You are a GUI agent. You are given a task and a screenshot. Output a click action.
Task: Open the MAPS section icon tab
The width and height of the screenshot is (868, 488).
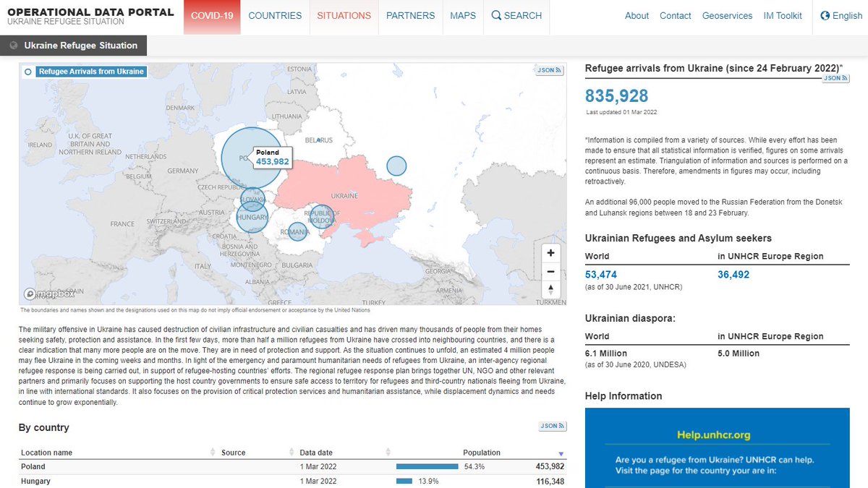(x=462, y=15)
